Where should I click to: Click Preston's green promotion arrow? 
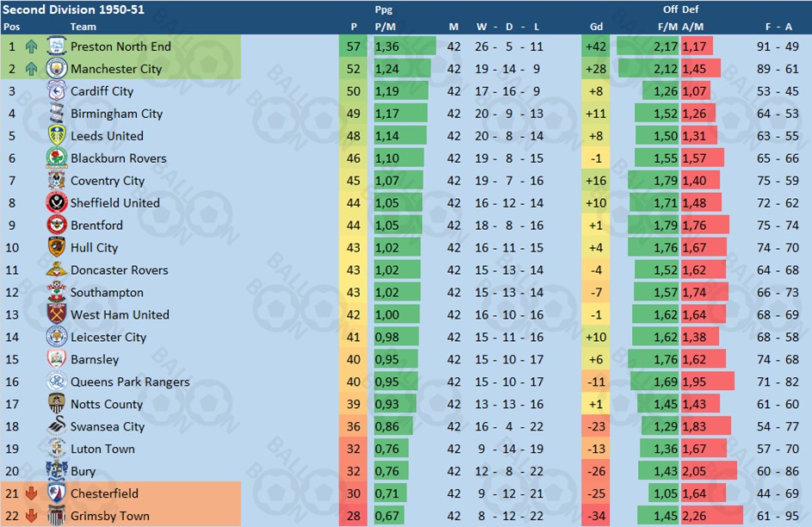(32, 46)
